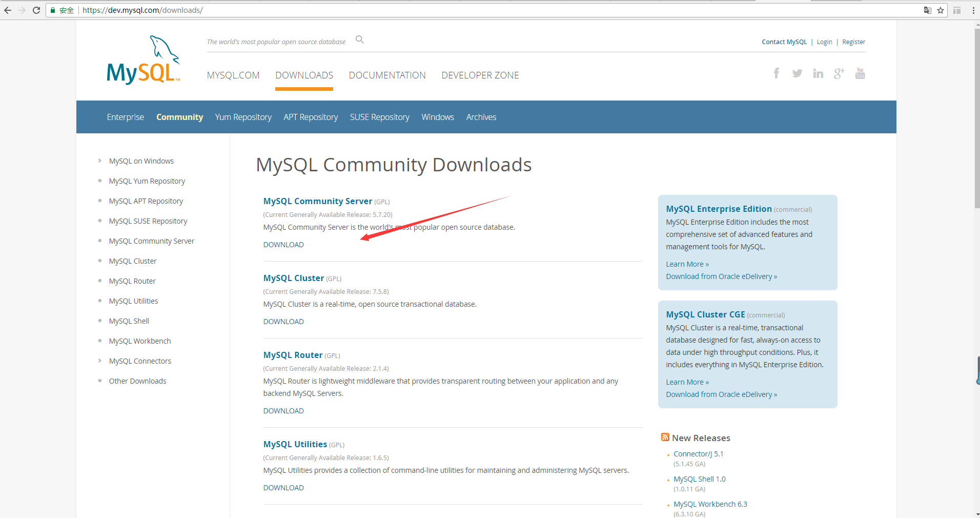Select the Community submenu item
Screen dimensions: 980x518
pos(180,117)
